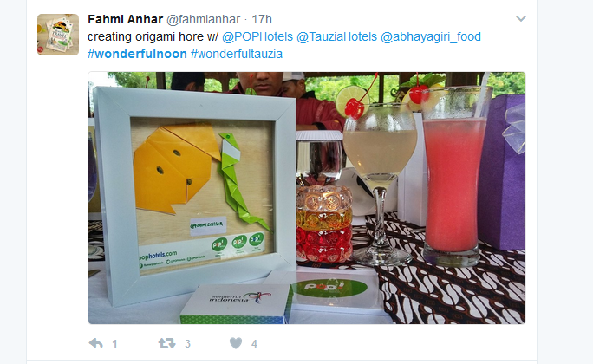Click the pink drink in the photo

tap(453, 178)
